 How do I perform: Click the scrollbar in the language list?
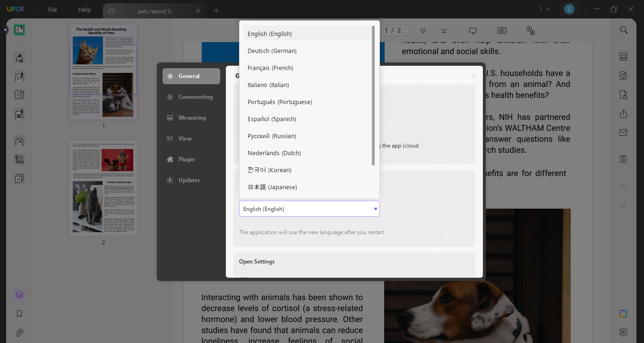click(373, 95)
